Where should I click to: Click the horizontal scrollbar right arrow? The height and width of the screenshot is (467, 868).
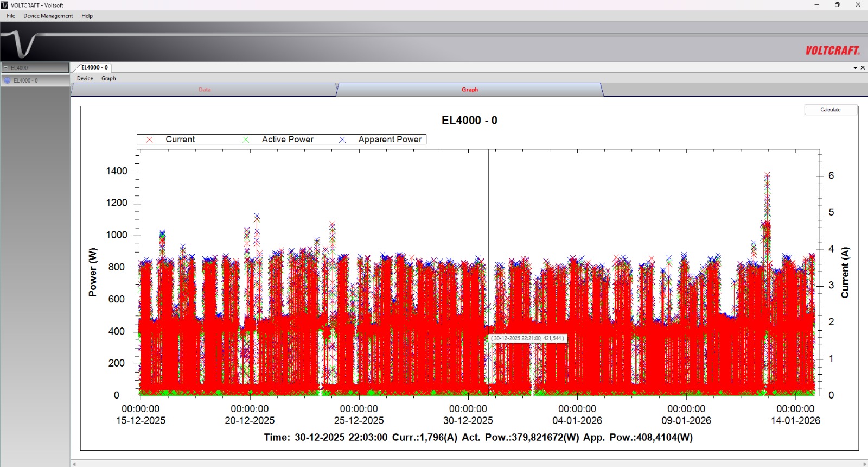point(865,464)
